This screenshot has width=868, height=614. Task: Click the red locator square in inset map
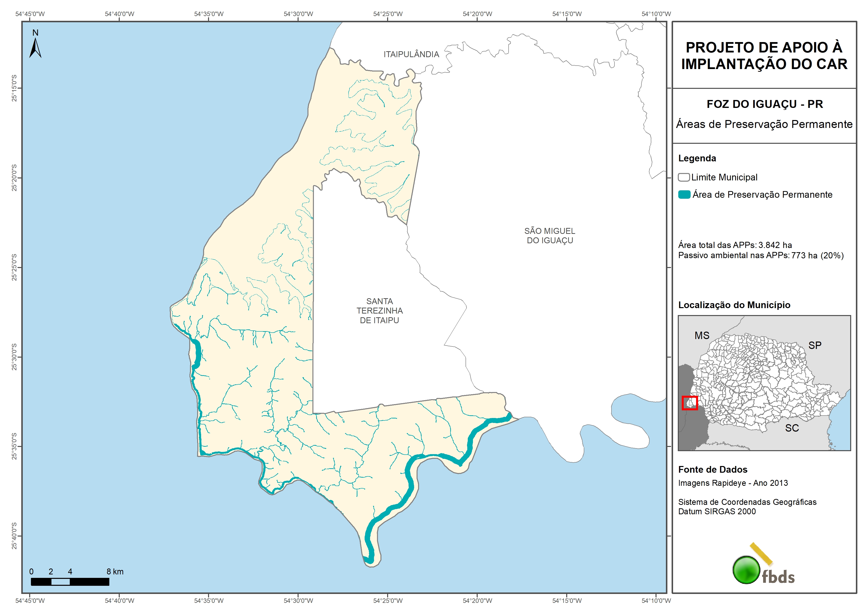(690, 403)
